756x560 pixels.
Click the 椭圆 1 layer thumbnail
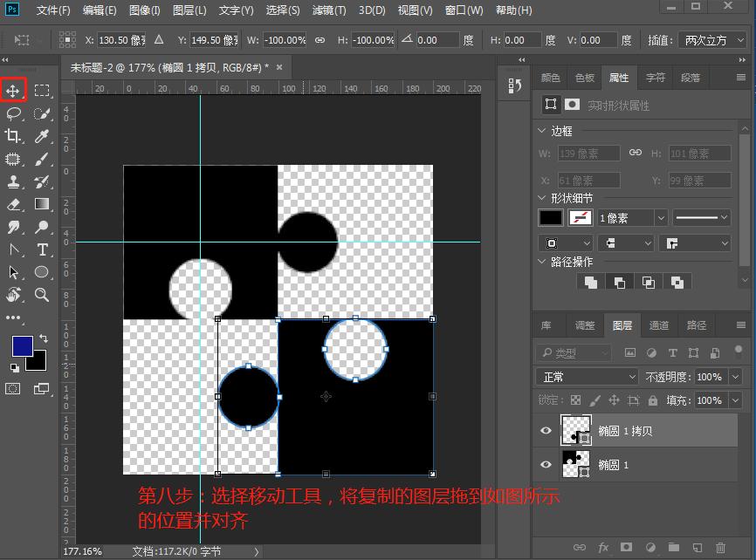576,465
